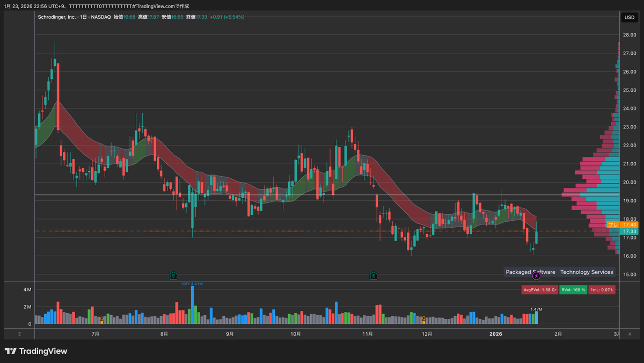Click the orange 17.40 price label
Image resolution: width=644 pixels, height=363 pixels.
click(630, 224)
